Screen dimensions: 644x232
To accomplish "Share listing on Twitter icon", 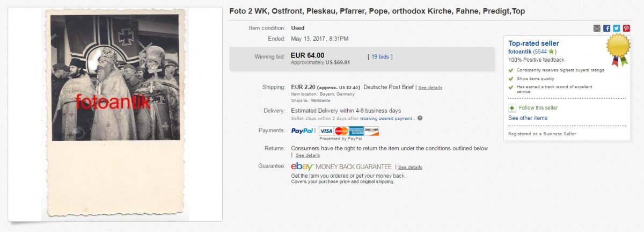I will [616, 28].
